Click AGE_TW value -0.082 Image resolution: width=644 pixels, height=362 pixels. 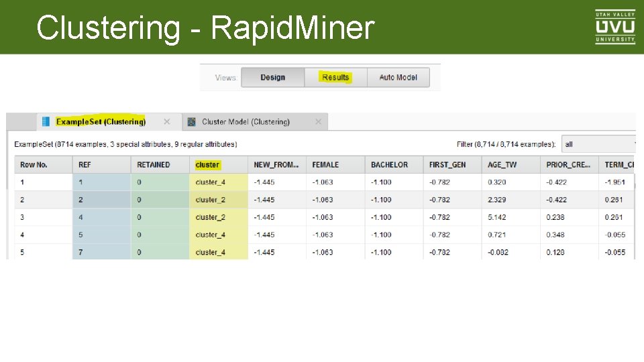[498, 253]
